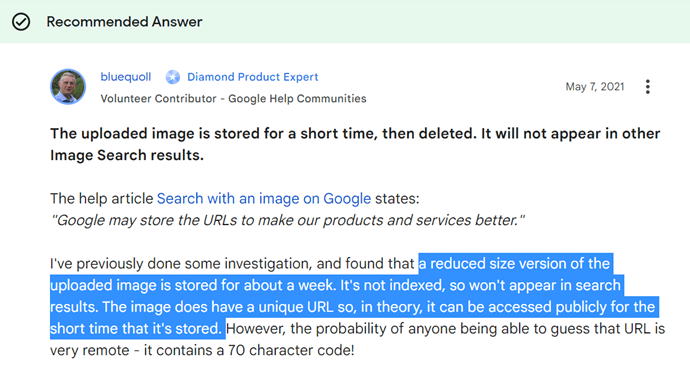The image size is (690, 372).
Task: Click the word 'states:' after the link
Action: (397, 199)
